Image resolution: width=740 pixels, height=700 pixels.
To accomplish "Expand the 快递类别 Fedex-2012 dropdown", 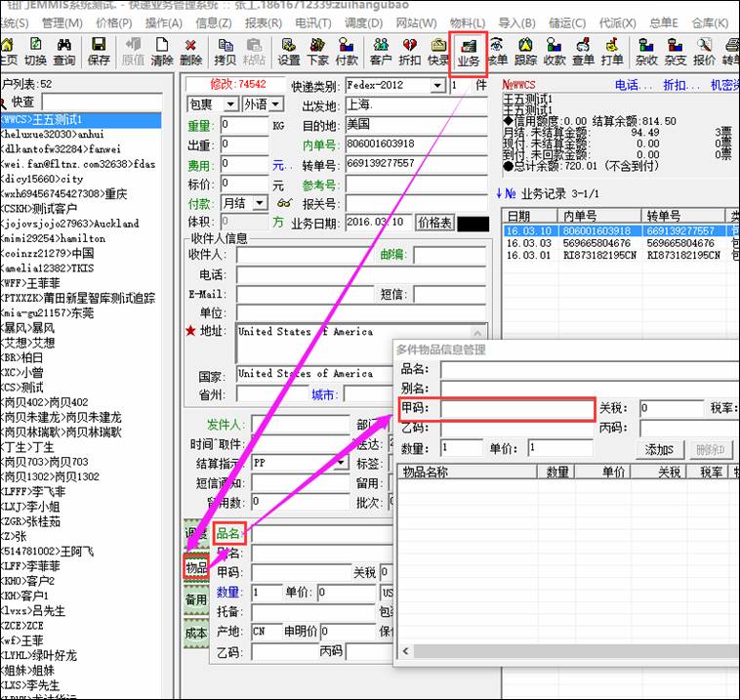I will tap(437, 86).
